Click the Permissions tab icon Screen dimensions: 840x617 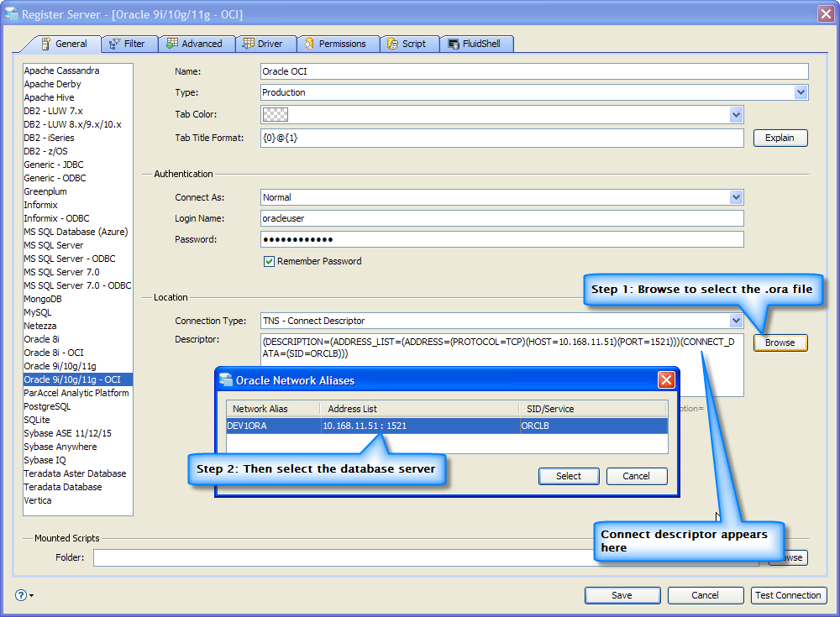[309, 44]
